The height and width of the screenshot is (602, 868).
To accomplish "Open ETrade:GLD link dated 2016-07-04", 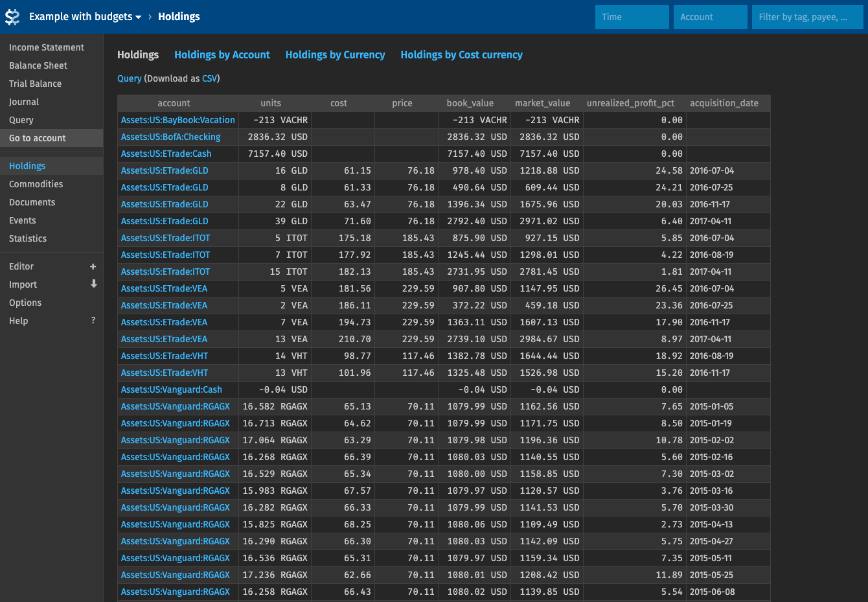I will [165, 170].
